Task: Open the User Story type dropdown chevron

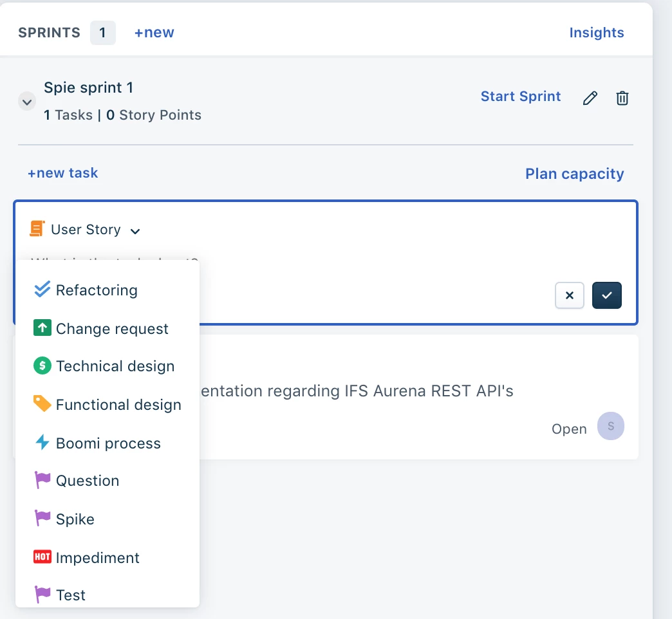Action: click(x=135, y=232)
